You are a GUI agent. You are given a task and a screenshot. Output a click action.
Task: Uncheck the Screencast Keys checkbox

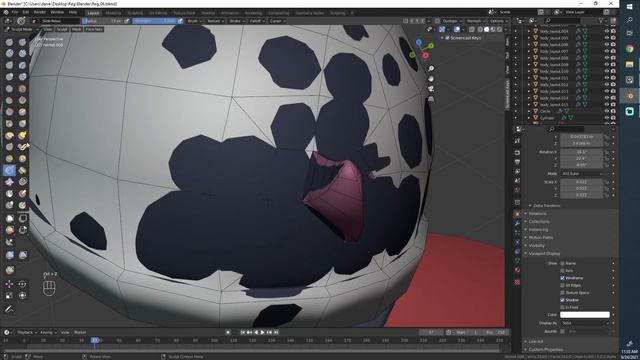point(447,38)
